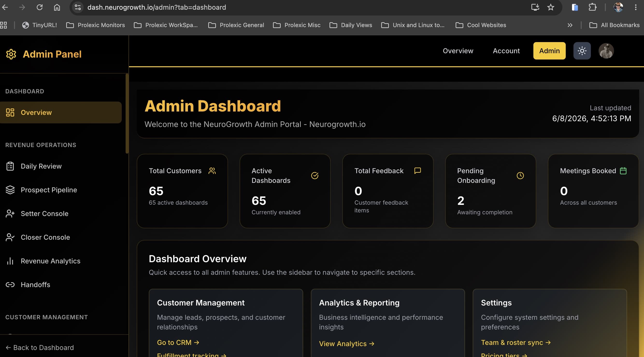Click the Last updated timestamp

coord(592,119)
